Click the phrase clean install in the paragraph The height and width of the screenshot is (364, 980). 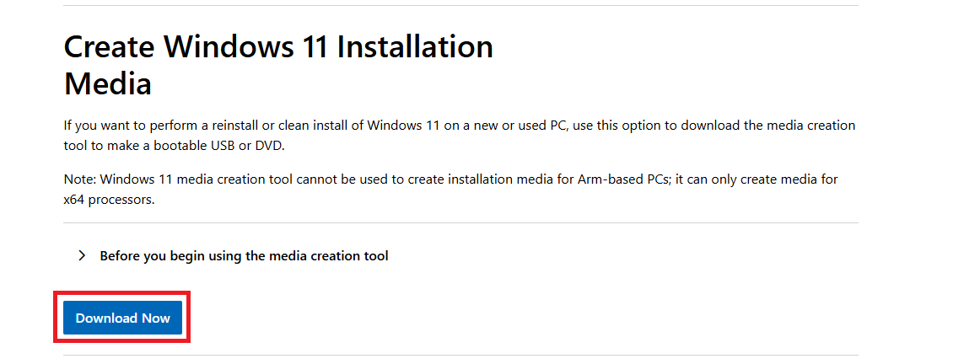(310, 126)
